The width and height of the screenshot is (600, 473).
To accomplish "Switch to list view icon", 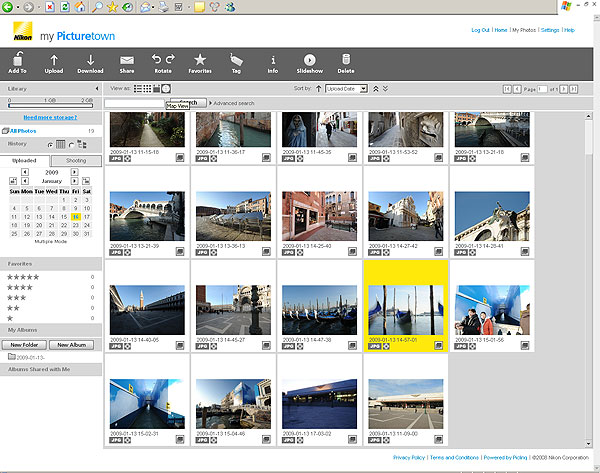I will coord(138,89).
